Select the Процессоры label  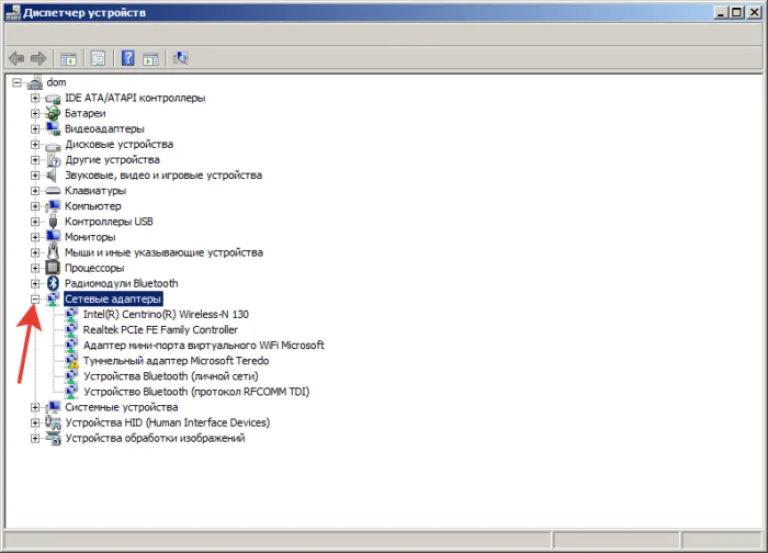pyautogui.click(x=95, y=268)
